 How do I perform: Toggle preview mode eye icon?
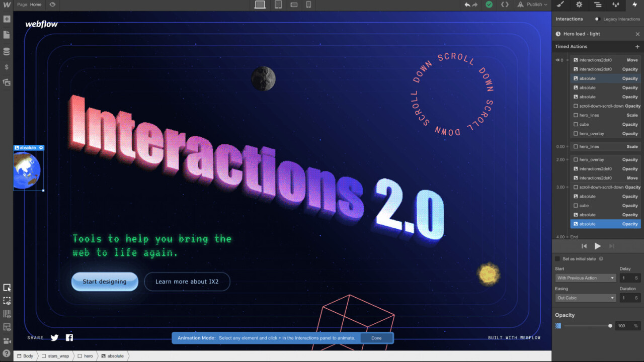click(52, 5)
